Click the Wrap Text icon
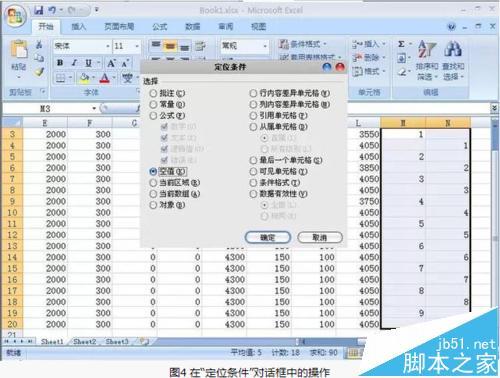The image size is (500, 378). tap(200, 46)
